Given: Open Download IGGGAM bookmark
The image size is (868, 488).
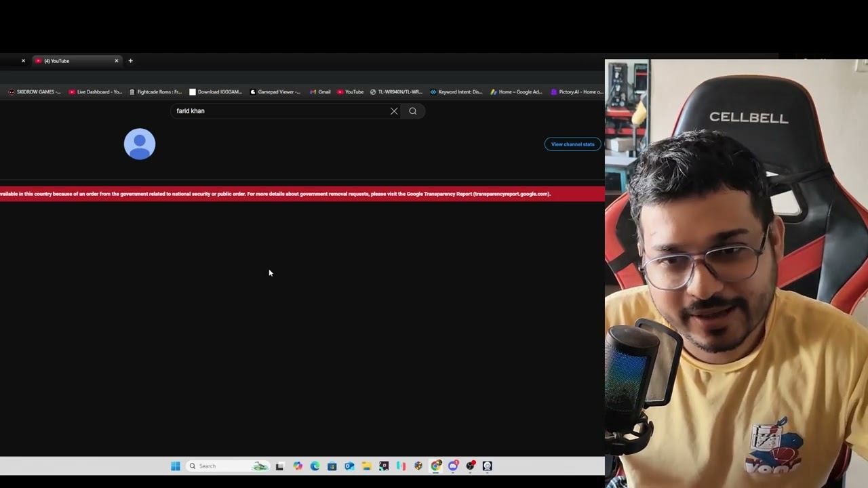Looking at the screenshot, I should [x=216, y=91].
